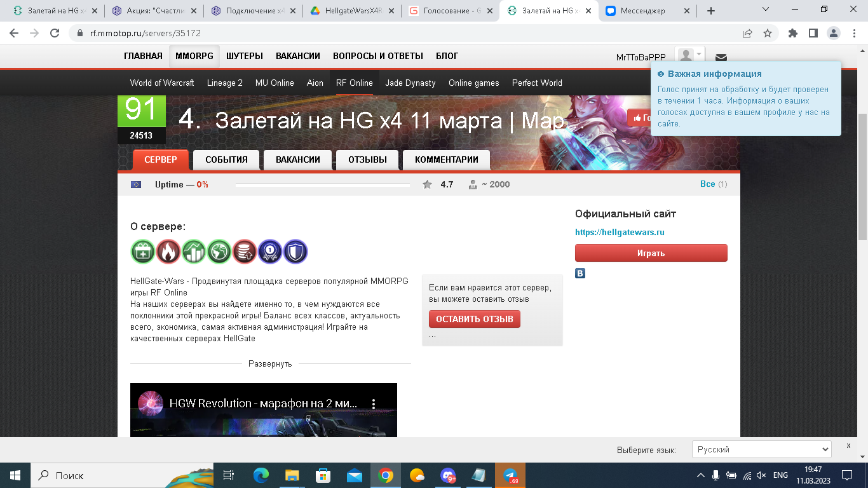Select Lineage 2 in game navigation
This screenshot has width=868, height=488.
225,83
